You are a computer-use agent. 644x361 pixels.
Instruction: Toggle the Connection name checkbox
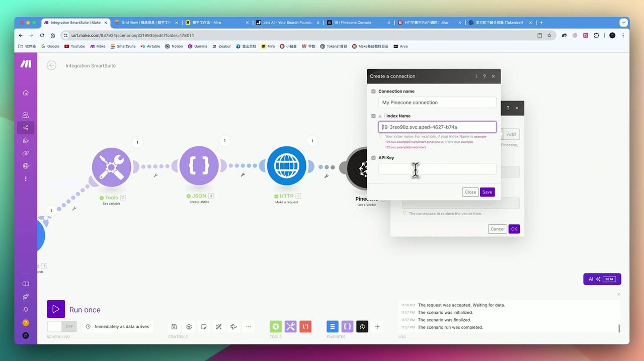point(373,92)
